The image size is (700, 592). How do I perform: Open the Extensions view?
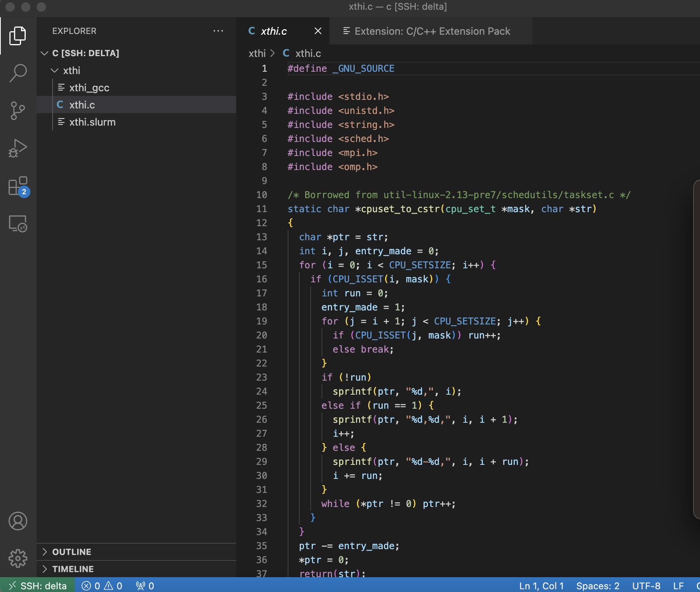18,187
